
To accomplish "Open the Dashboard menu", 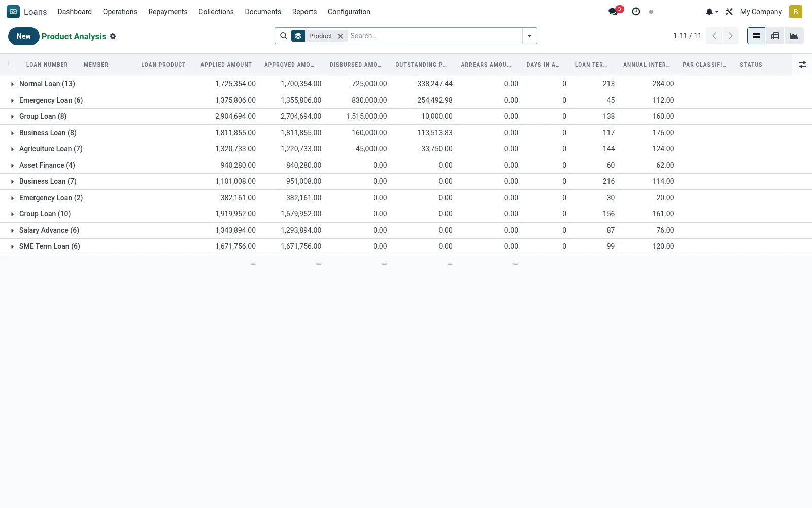I will click(x=75, y=12).
